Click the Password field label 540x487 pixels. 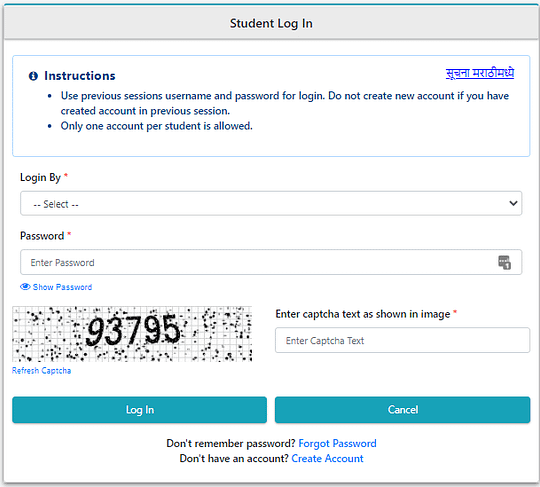pyautogui.click(x=42, y=236)
